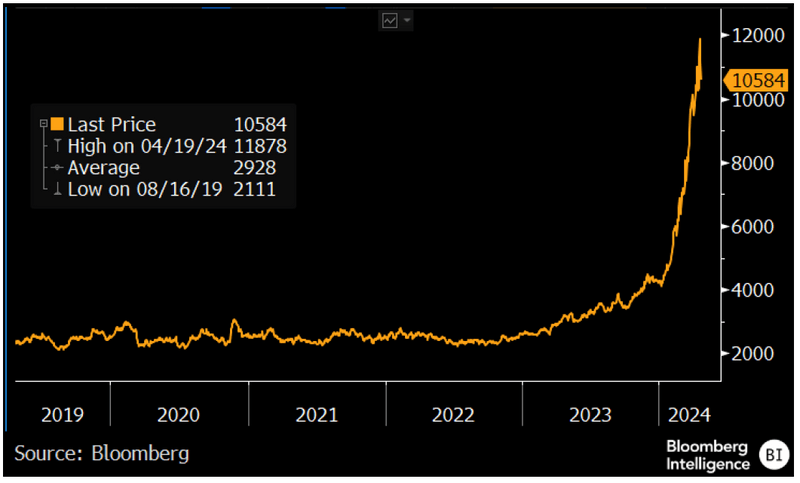
Task: Collapse the legend with the minus box
Action: click(43, 123)
